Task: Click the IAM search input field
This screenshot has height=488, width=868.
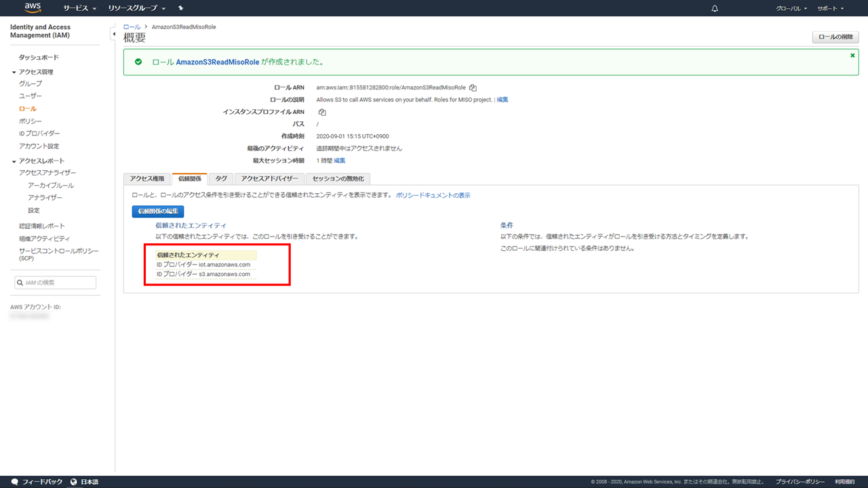Action: 56,283
